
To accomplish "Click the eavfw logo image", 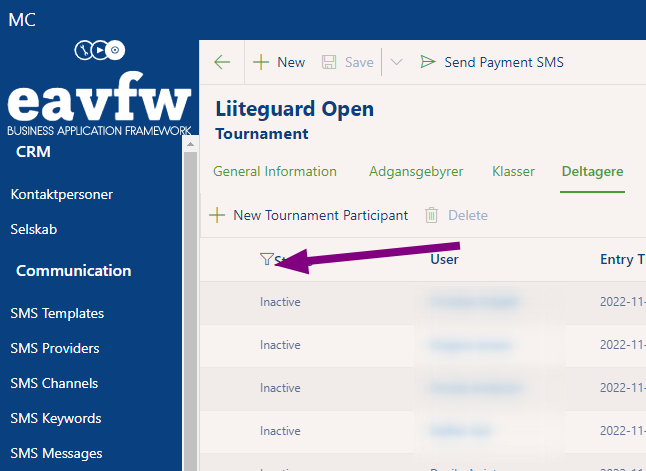I will [x=99, y=88].
